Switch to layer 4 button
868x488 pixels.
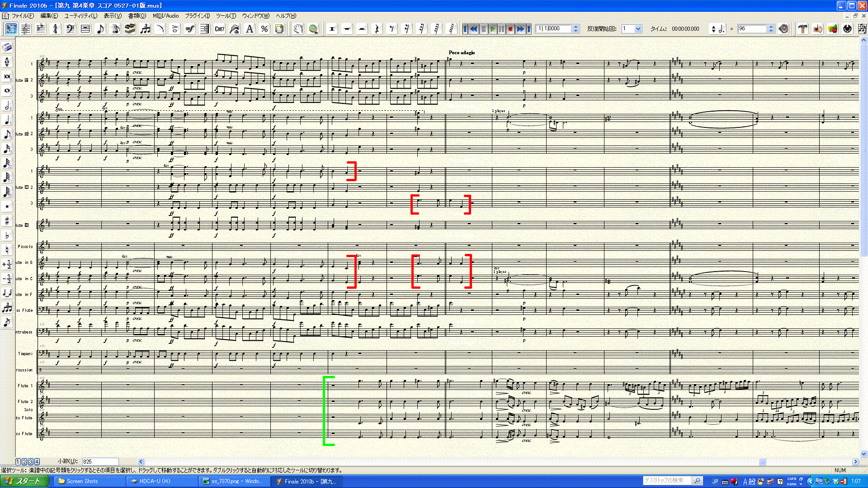pyautogui.click(x=37, y=462)
